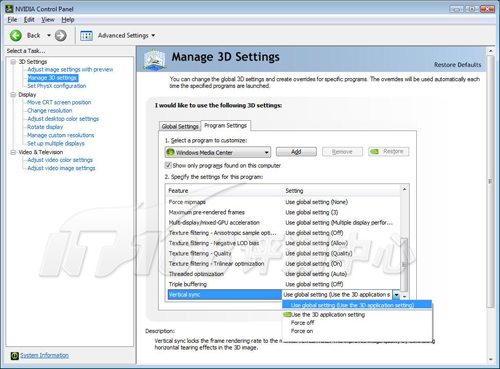Click the Add program button

(296, 152)
